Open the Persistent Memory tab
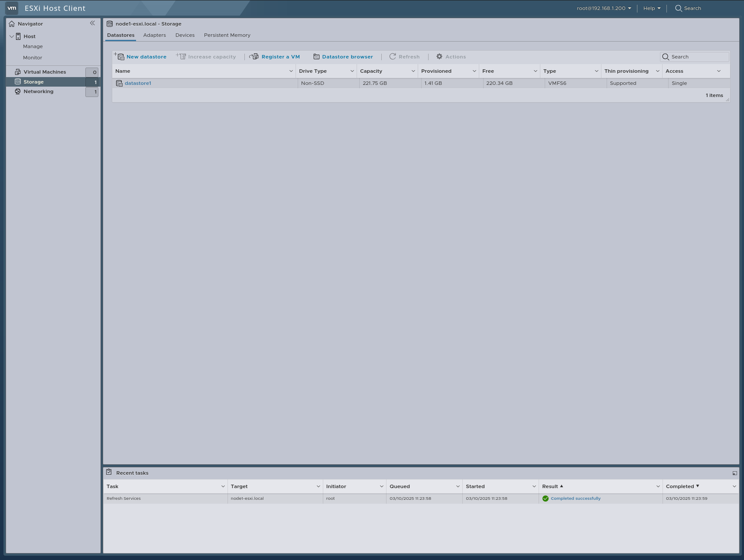The height and width of the screenshot is (560, 744). [x=227, y=35]
